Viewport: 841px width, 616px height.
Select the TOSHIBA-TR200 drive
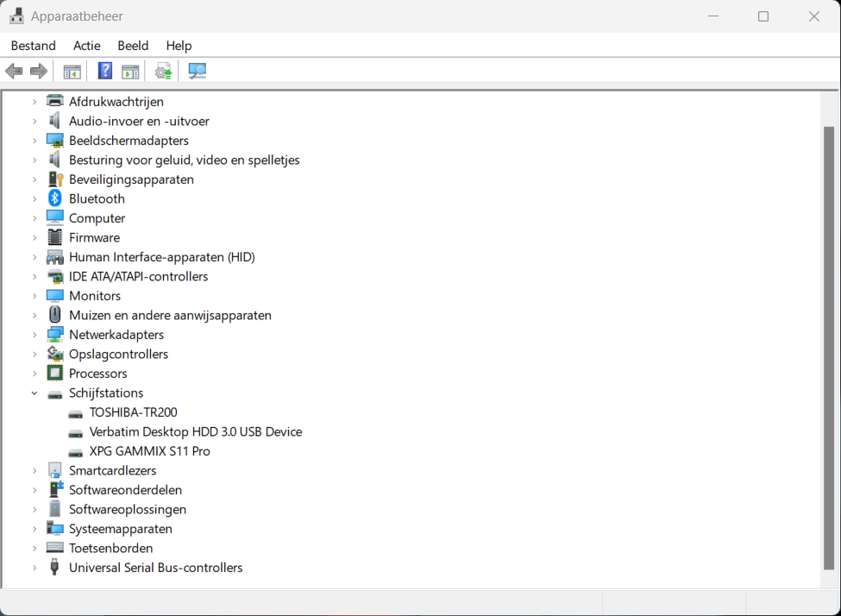133,412
